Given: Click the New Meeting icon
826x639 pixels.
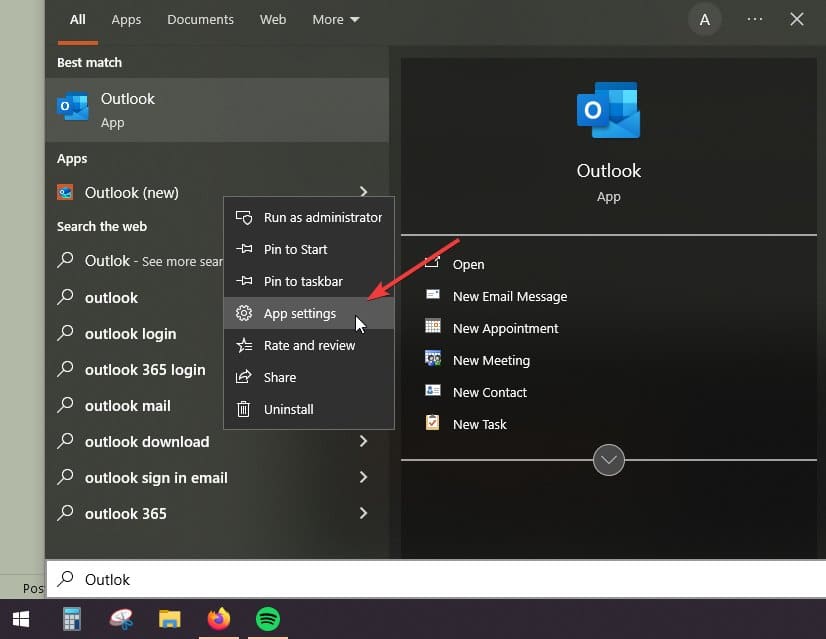Looking at the screenshot, I should coord(432,358).
